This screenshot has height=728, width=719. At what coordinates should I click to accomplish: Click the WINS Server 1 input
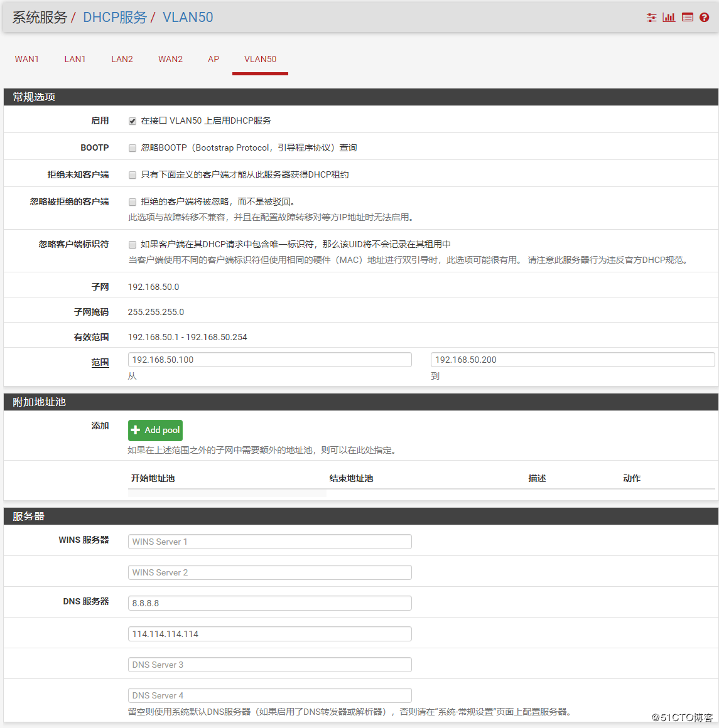pyautogui.click(x=269, y=542)
